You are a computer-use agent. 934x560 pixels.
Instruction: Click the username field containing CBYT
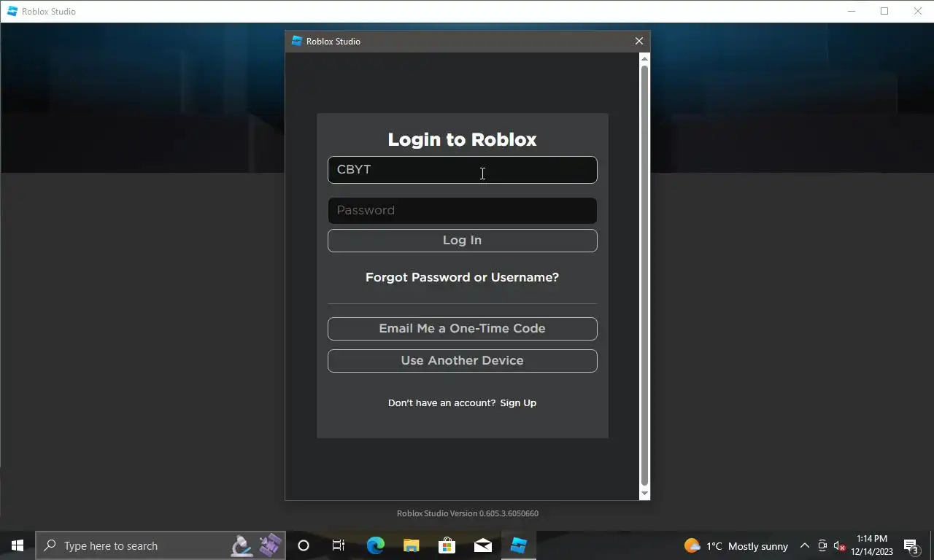[x=462, y=170]
